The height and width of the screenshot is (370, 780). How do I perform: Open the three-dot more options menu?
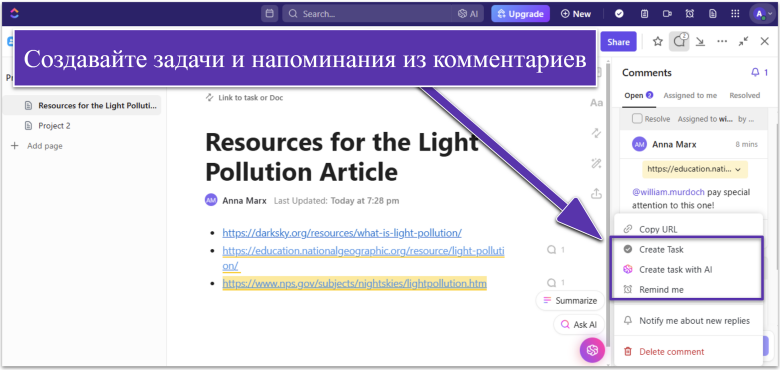pos(722,42)
